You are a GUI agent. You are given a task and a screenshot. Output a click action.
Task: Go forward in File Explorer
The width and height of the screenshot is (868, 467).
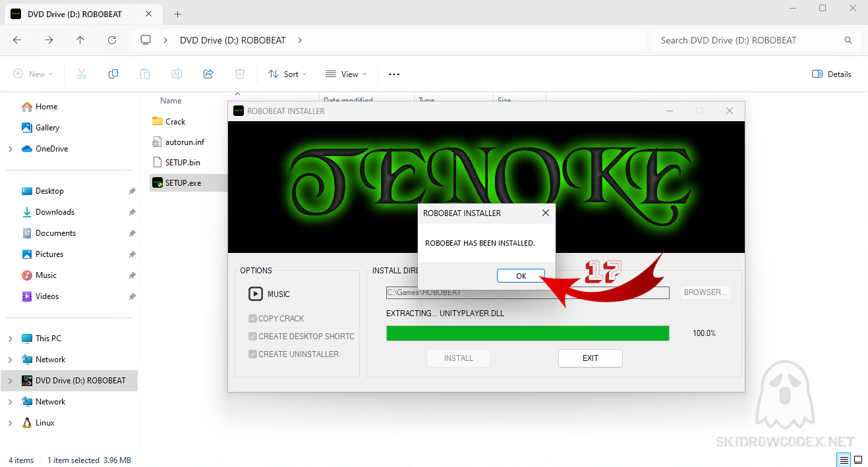(49, 40)
